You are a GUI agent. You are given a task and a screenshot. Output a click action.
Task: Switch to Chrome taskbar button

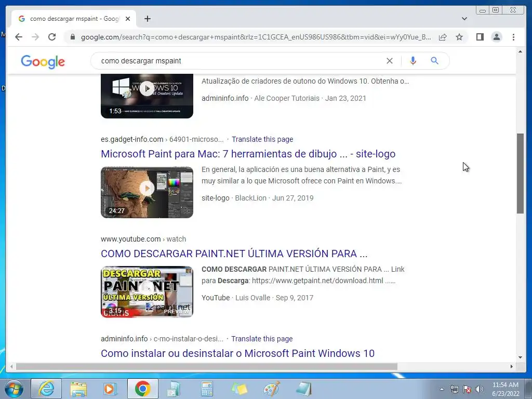pos(143,389)
